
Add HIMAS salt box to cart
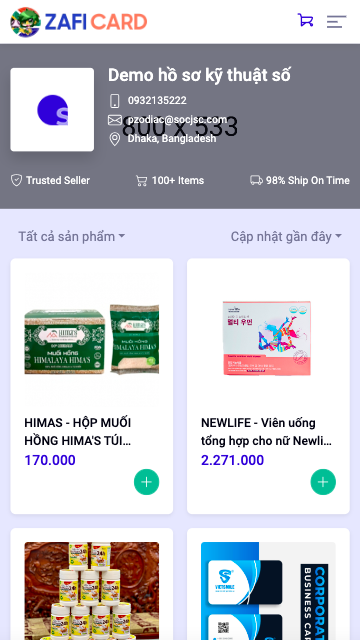click(147, 482)
